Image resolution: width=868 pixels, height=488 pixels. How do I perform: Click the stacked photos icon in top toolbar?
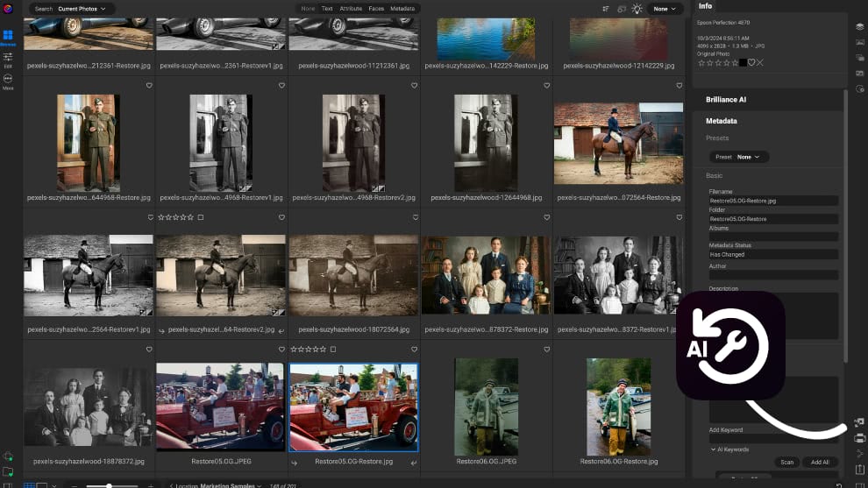coord(622,9)
